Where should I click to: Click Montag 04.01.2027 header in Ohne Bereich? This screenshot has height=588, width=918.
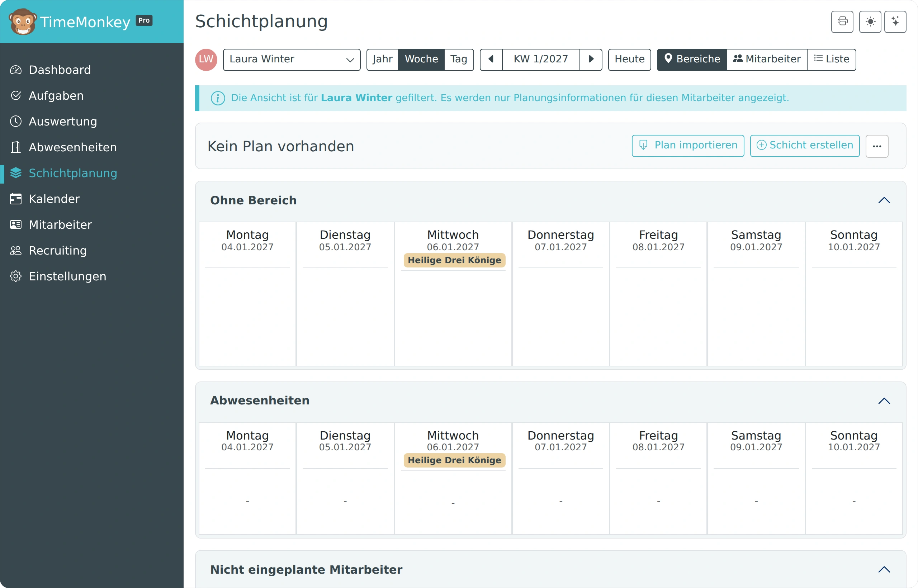pyautogui.click(x=247, y=241)
